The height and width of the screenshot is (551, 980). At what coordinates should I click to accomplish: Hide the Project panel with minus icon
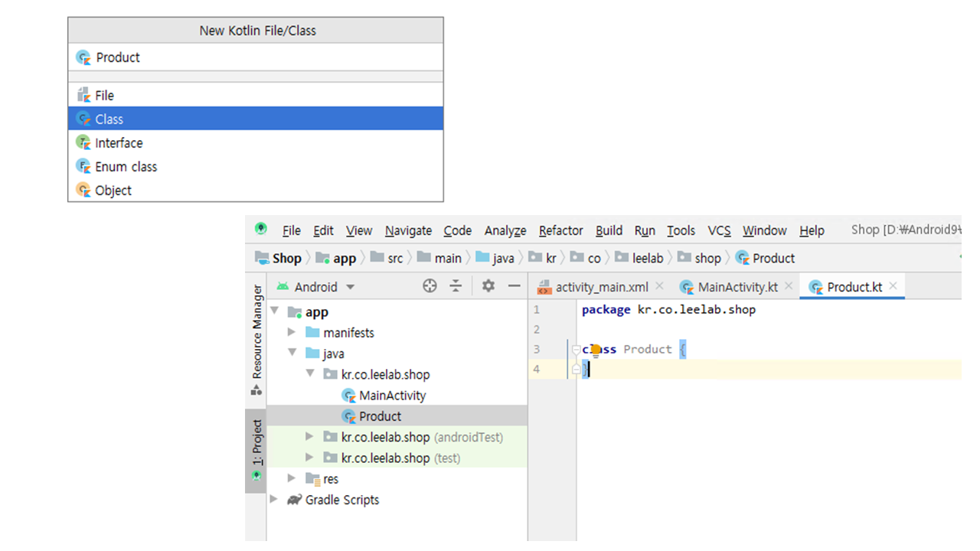click(x=514, y=286)
